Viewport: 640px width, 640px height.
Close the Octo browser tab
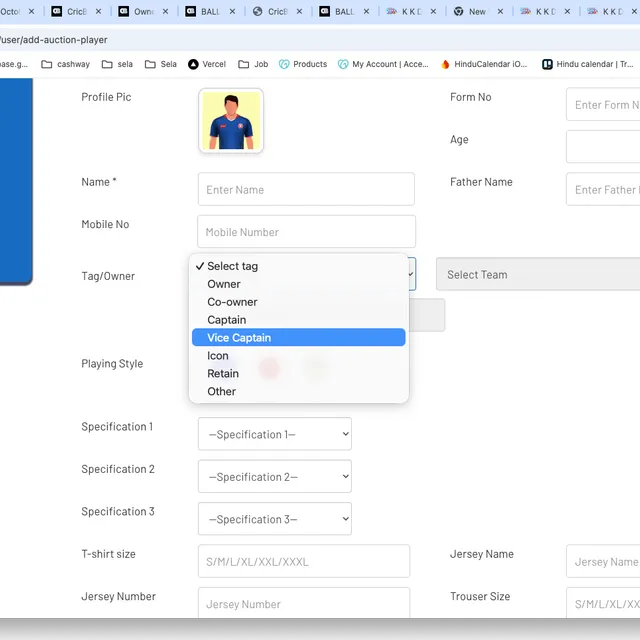click(x=31, y=11)
